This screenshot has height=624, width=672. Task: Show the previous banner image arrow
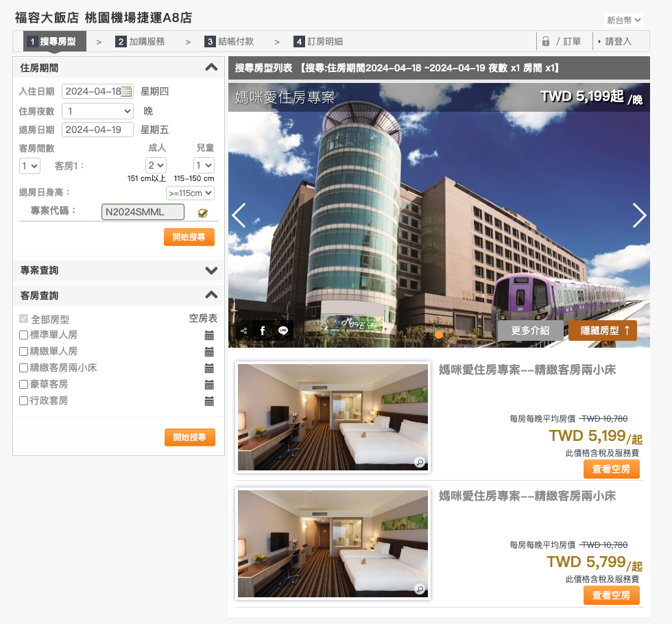pos(239,215)
